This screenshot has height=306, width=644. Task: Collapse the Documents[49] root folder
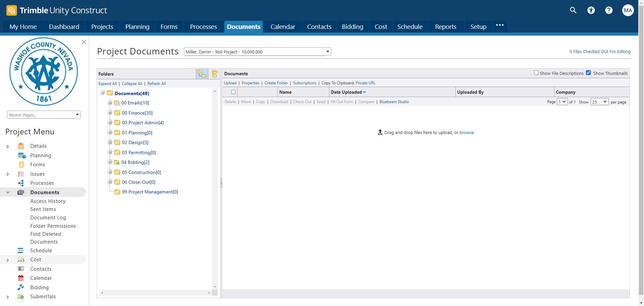102,93
